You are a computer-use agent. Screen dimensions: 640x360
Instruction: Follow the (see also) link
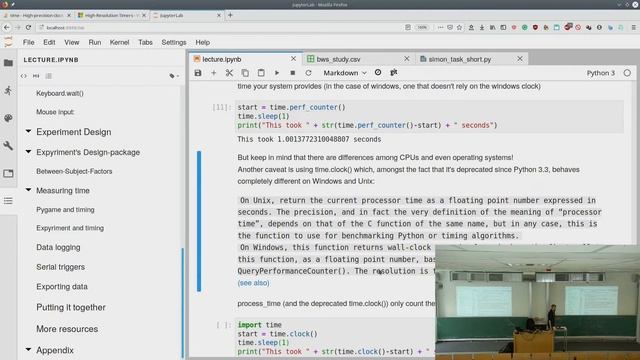253,283
